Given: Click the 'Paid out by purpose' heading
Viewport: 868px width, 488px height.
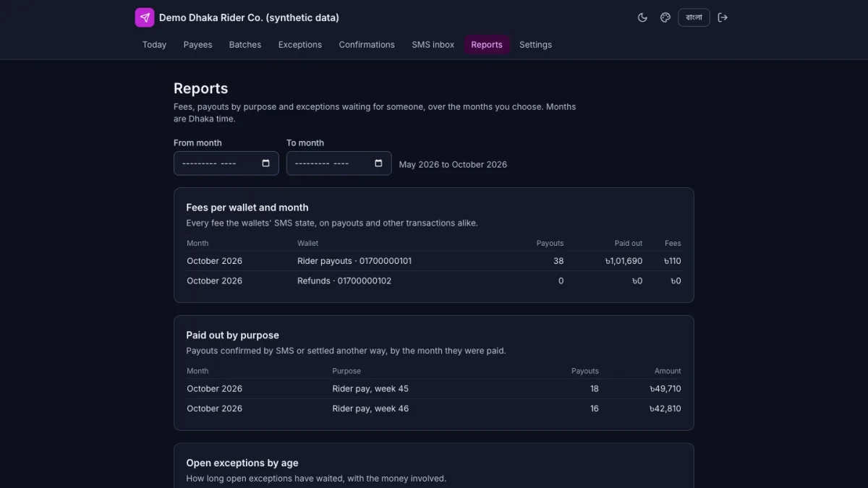Looking at the screenshot, I should [x=232, y=335].
